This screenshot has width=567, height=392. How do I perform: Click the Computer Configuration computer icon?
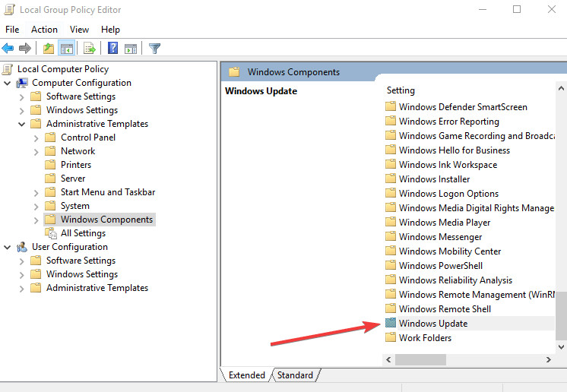pyautogui.click(x=22, y=83)
